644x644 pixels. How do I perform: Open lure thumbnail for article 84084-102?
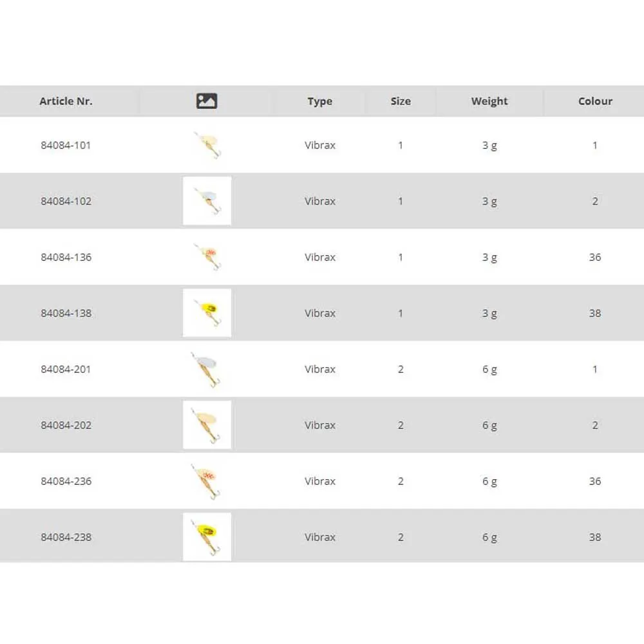point(207,201)
